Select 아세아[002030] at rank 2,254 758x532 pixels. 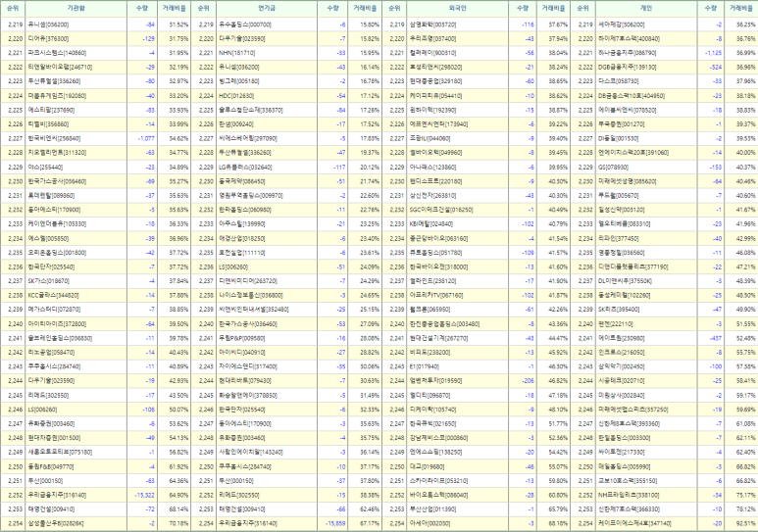pyautogui.click(x=430, y=524)
